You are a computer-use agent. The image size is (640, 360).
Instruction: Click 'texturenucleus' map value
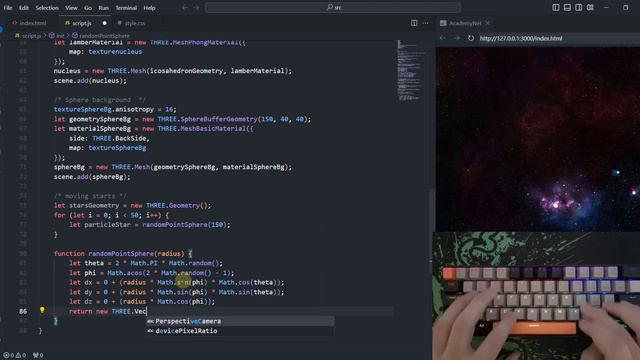pos(115,52)
